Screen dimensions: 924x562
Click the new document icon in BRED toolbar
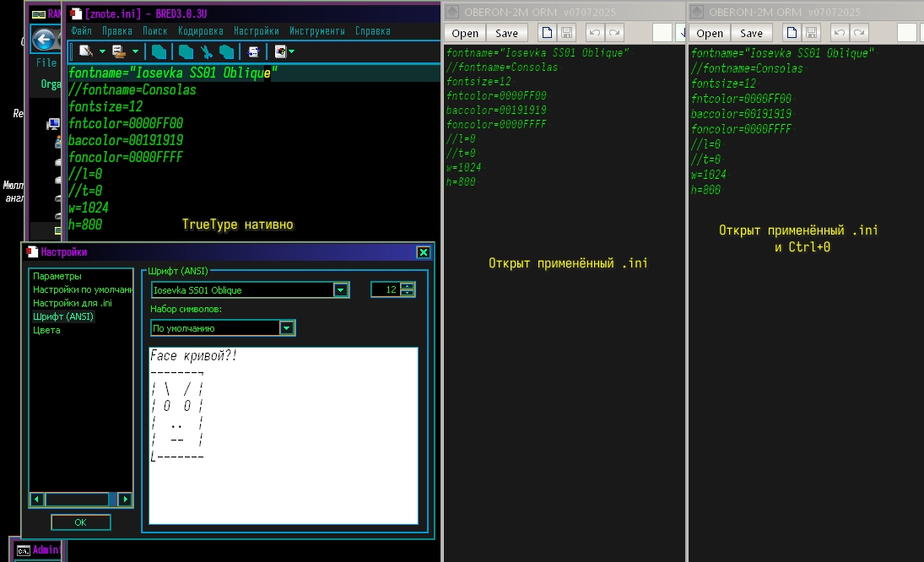coord(85,51)
